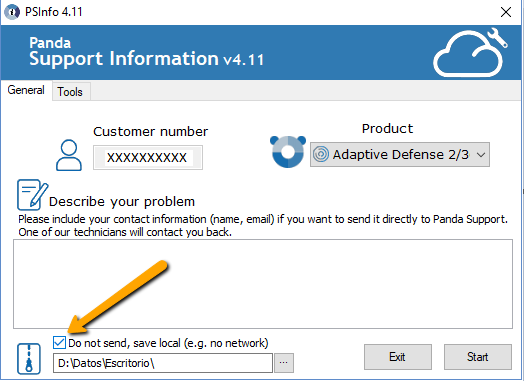Click the Panda bear logo icon
The width and height of the screenshot is (524, 381).
[288, 151]
